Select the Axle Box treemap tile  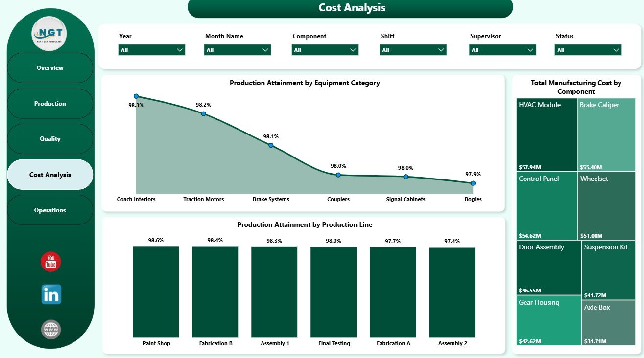click(609, 323)
